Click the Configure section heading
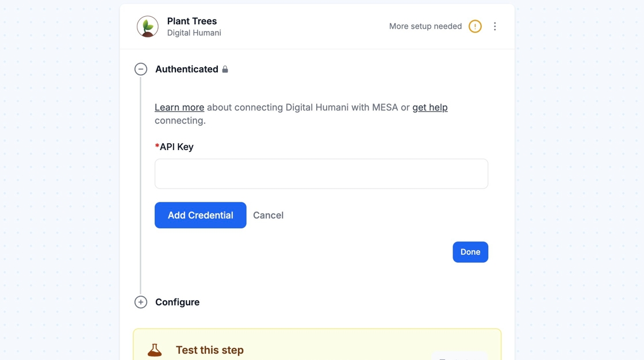The image size is (644, 360). tap(177, 302)
